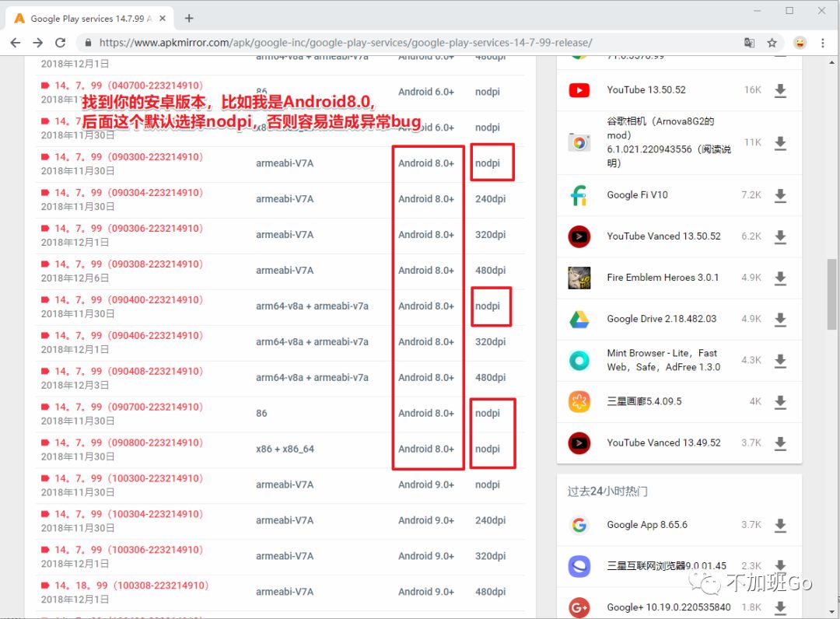Viewport: 840px width, 619px height.
Task: Open the Chrome three-dot menu
Action: (823, 43)
